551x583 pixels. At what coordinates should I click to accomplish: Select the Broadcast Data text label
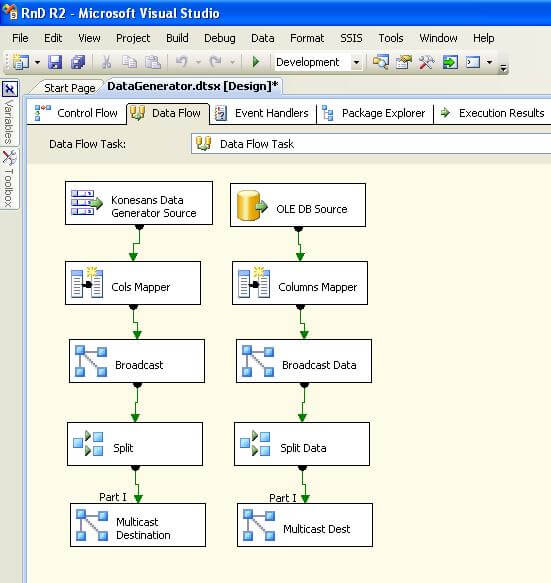[x=319, y=365]
